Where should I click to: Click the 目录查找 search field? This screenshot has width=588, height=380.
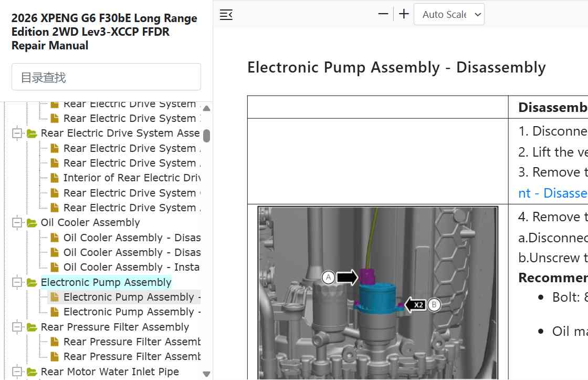(106, 77)
